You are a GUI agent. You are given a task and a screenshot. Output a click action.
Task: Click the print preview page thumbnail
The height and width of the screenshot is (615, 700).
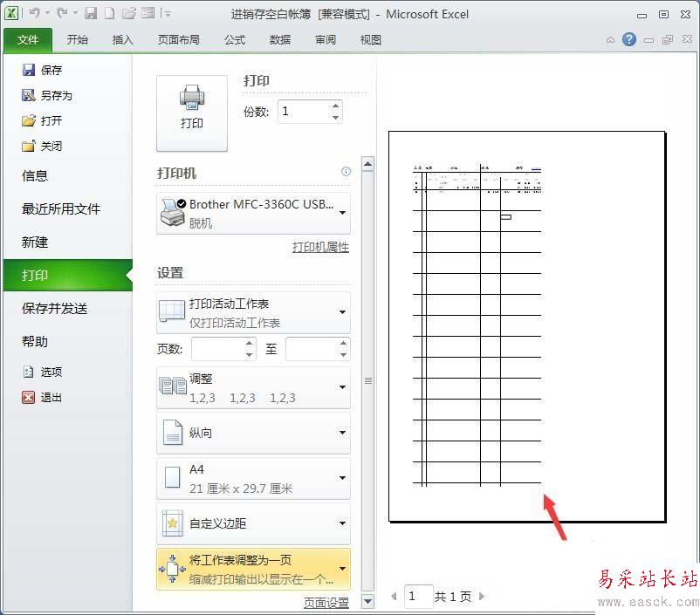(x=527, y=326)
